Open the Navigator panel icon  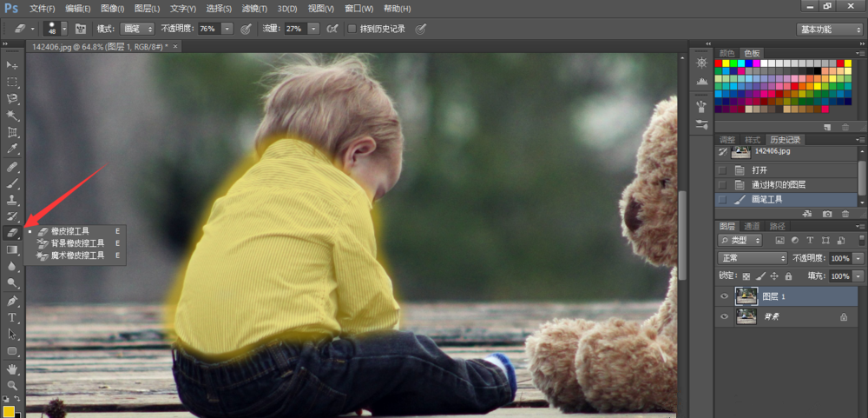[701, 63]
